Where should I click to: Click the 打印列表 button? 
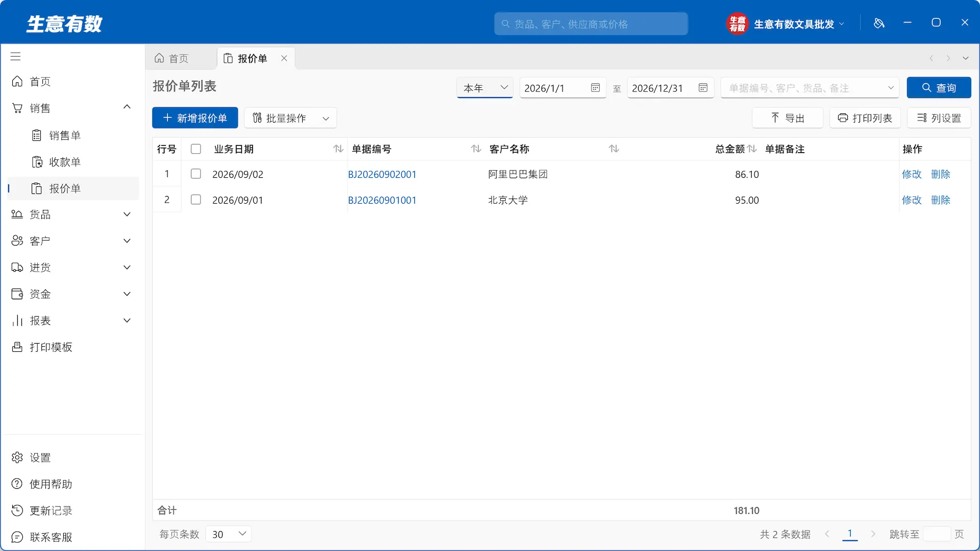865,118
